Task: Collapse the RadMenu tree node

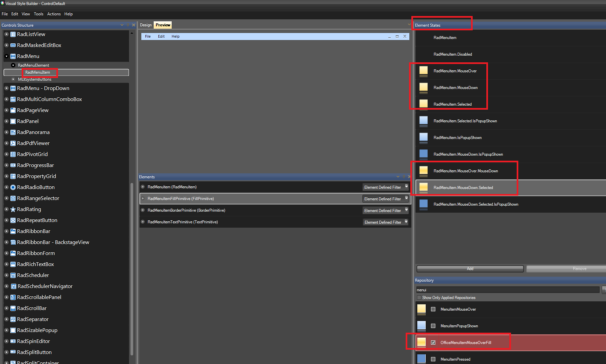Action: coord(6,56)
